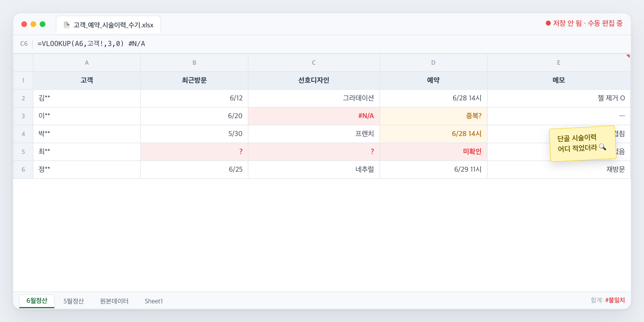Viewport: 644px width, 322px height.
Task: Click the magnifier icon on the sticky note
Action: point(603,147)
